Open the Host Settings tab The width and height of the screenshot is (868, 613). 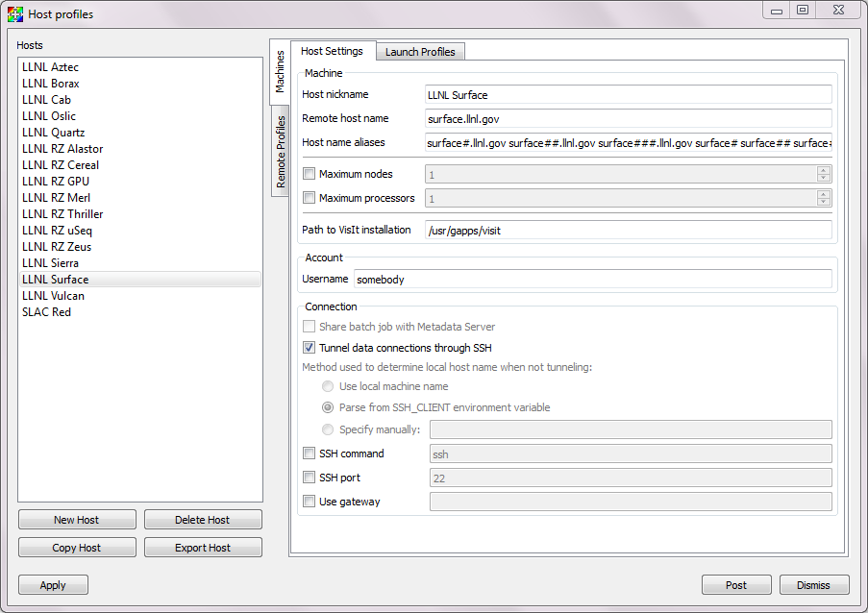coord(333,51)
